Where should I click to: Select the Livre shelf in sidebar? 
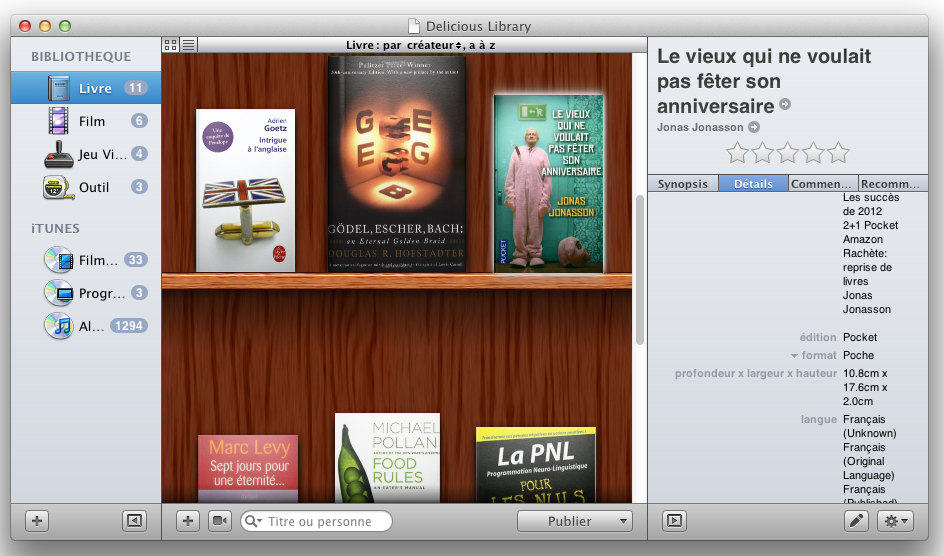(x=85, y=88)
